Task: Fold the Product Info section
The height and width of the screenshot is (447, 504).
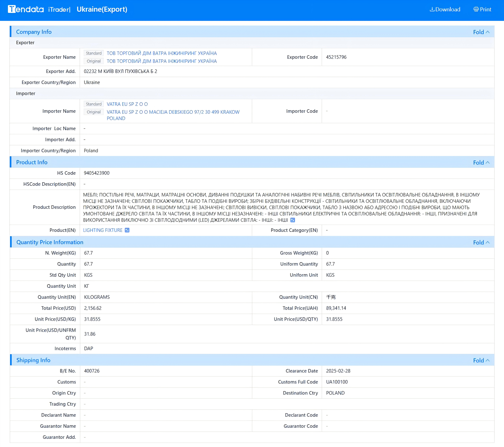Action: point(481,162)
